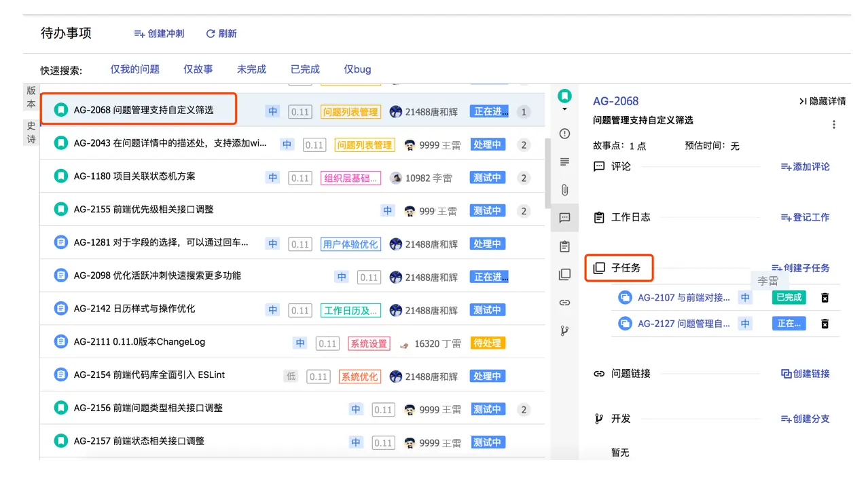This screenshot has height=477, width=868.
Task: Select the comments icon in detail sidebar
Action: 564,218
